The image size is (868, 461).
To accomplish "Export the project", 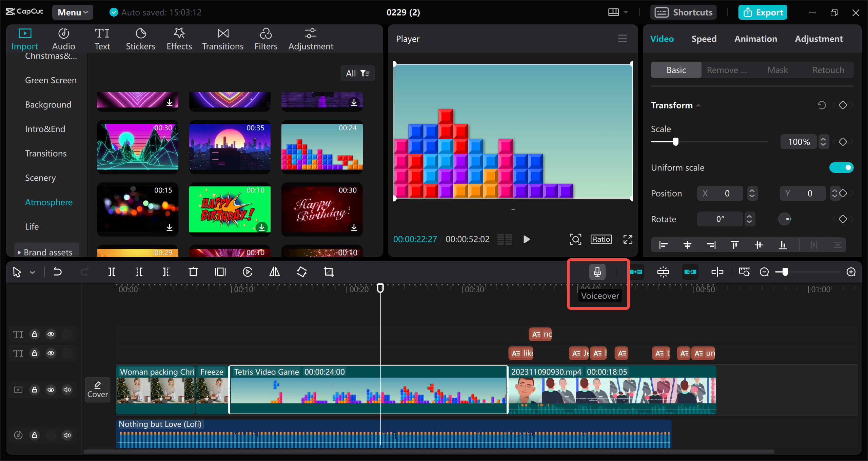I will click(762, 12).
